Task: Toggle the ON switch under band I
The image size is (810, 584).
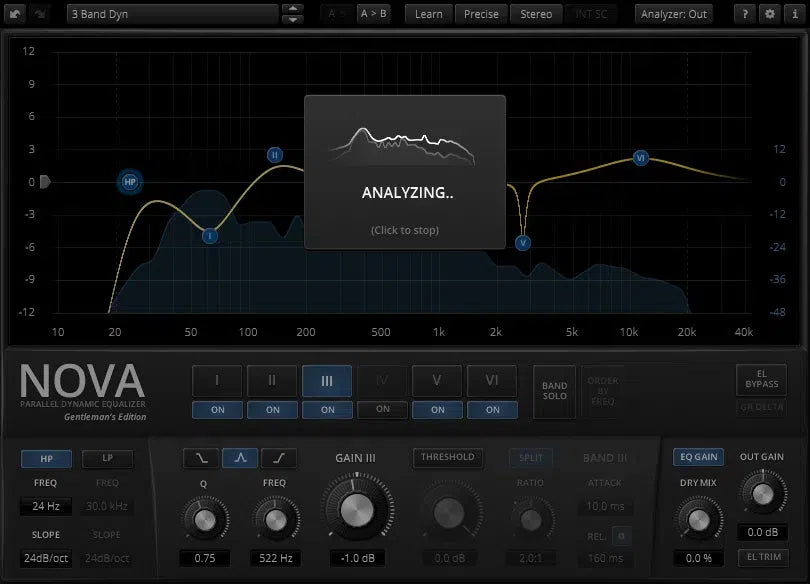Action: pyautogui.click(x=218, y=409)
